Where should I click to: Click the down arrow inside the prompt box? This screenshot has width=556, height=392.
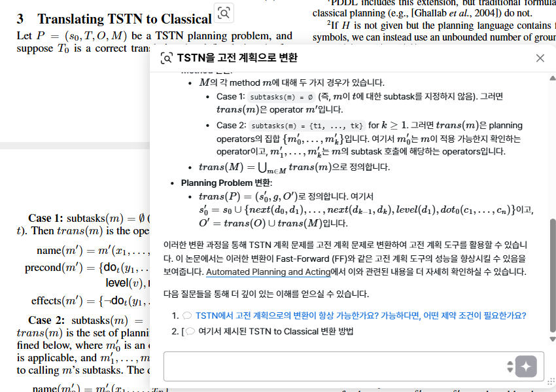[x=510, y=370]
